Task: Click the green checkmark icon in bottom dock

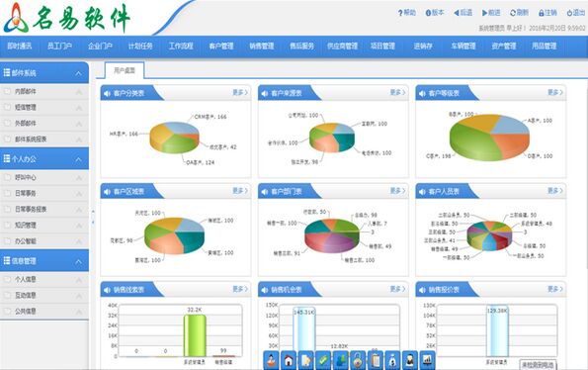Action: point(323,360)
